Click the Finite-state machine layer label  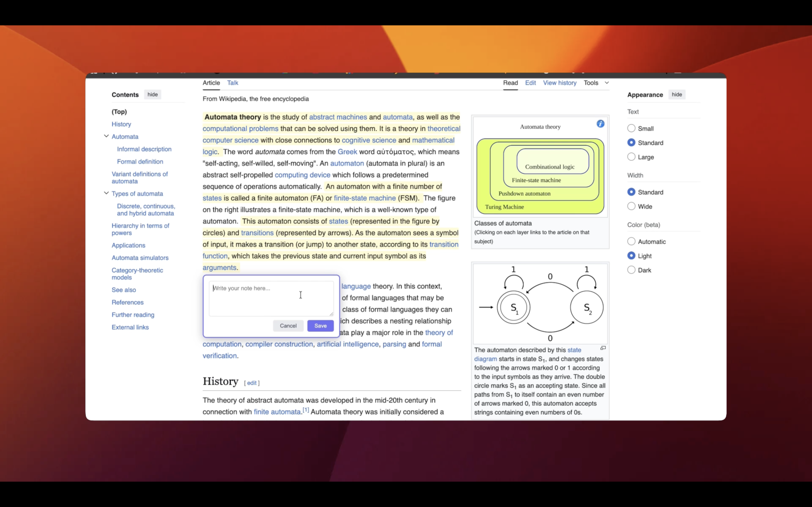click(x=536, y=180)
